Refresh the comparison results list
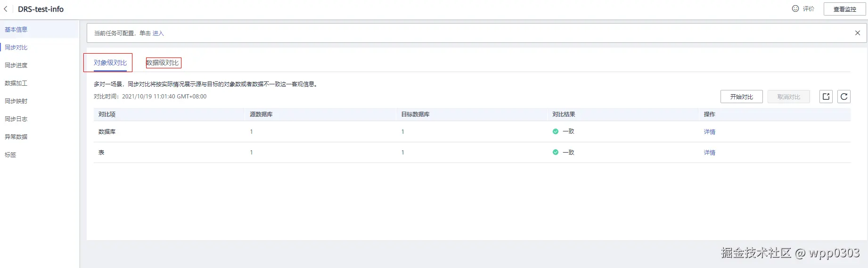This screenshot has height=268, width=868. pyautogui.click(x=844, y=97)
